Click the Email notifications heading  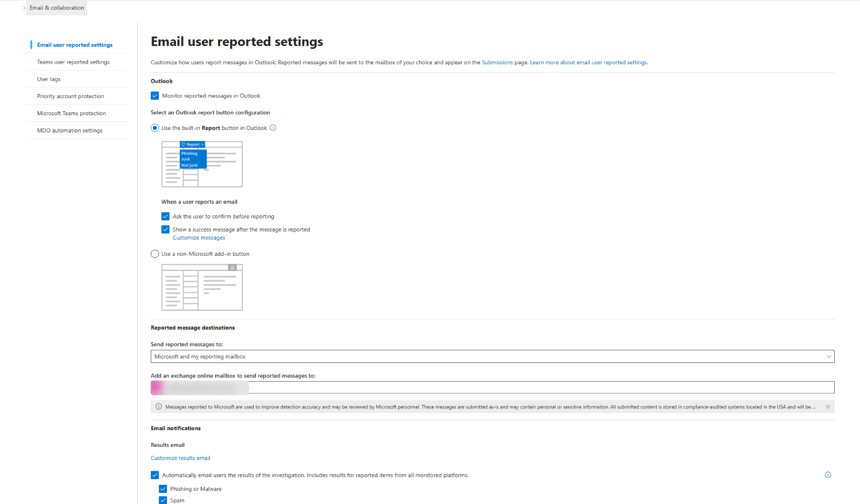pyautogui.click(x=176, y=428)
